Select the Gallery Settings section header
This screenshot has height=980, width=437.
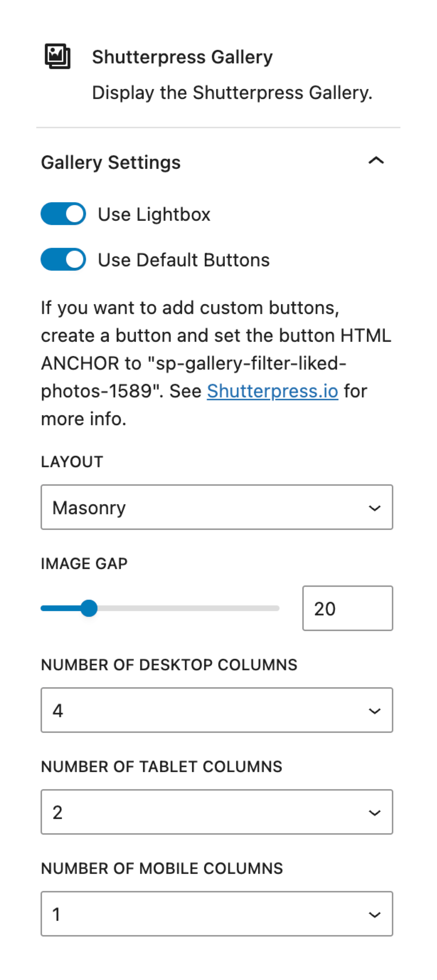tap(111, 163)
